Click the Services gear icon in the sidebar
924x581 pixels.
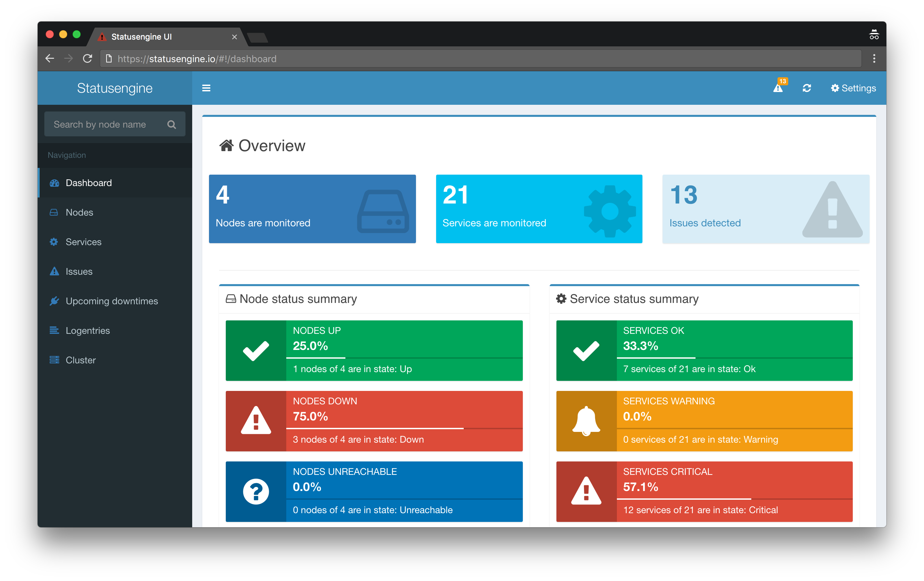54,242
